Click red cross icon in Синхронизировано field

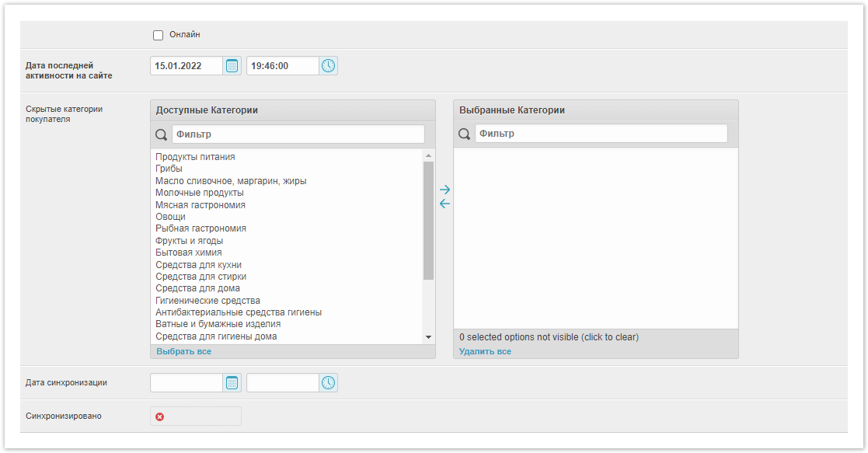click(160, 416)
